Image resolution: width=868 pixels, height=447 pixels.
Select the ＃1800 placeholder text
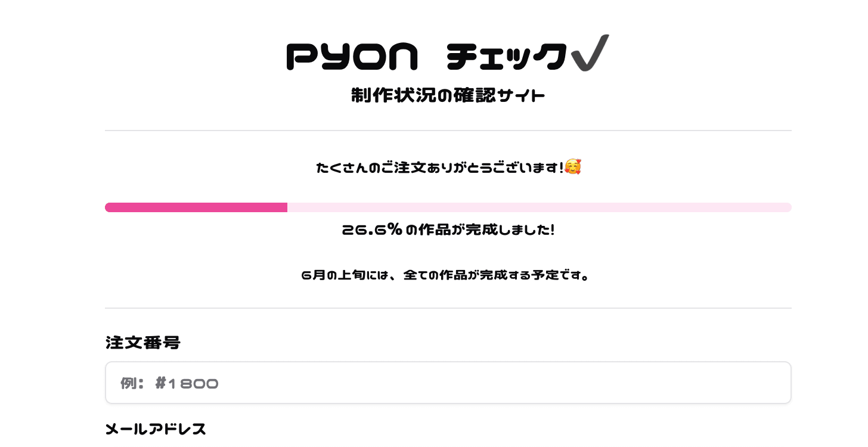(187, 383)
